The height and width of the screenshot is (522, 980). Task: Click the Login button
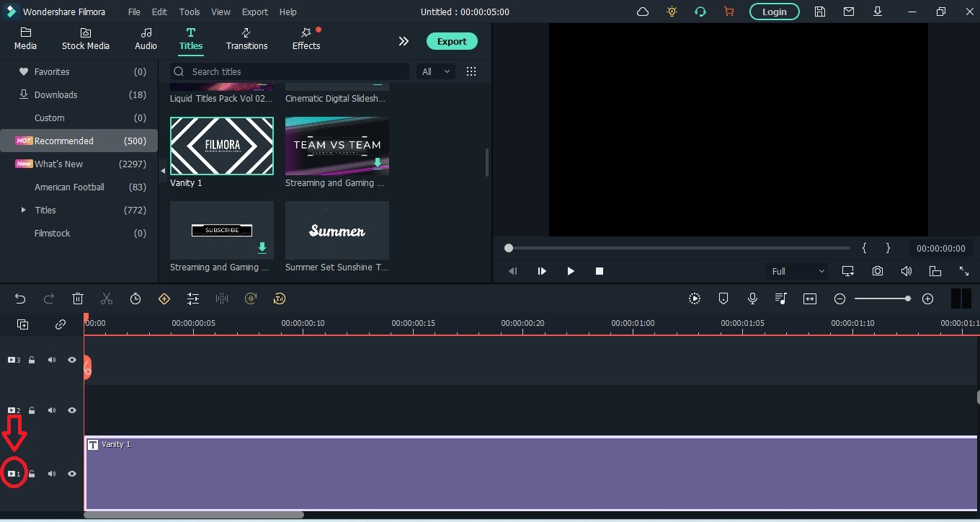coord(774,12)
